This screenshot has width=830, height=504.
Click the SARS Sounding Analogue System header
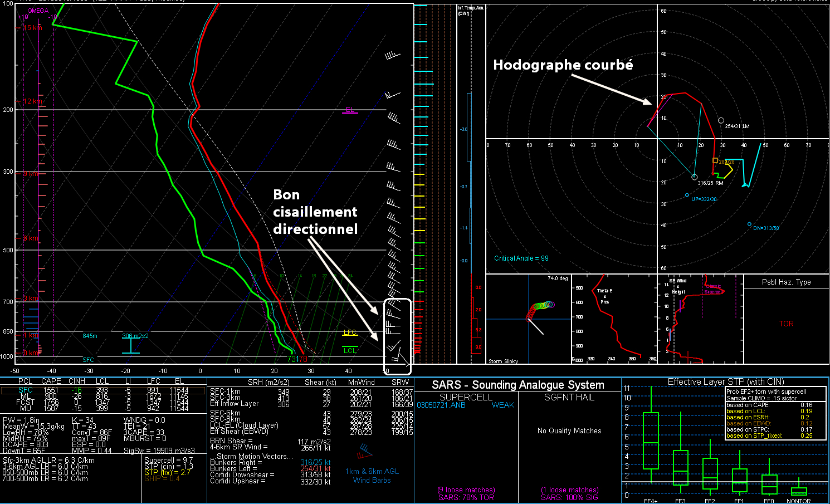[518, 385]
